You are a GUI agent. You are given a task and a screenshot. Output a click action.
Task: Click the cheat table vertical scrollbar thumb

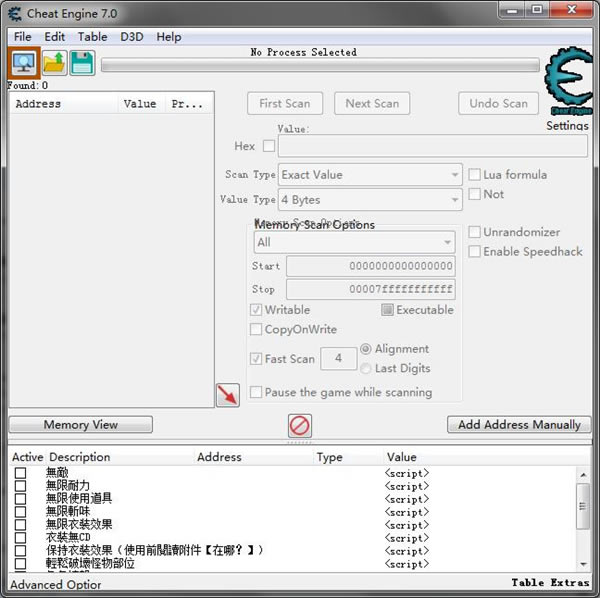(x=583, y=506)
